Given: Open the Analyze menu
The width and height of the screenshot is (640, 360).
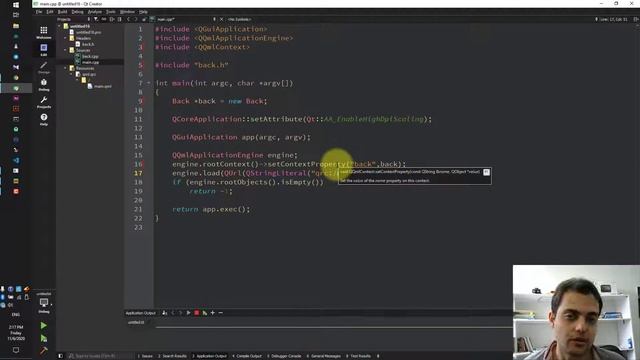Looking at the screenshot, I should click(95, 12).
